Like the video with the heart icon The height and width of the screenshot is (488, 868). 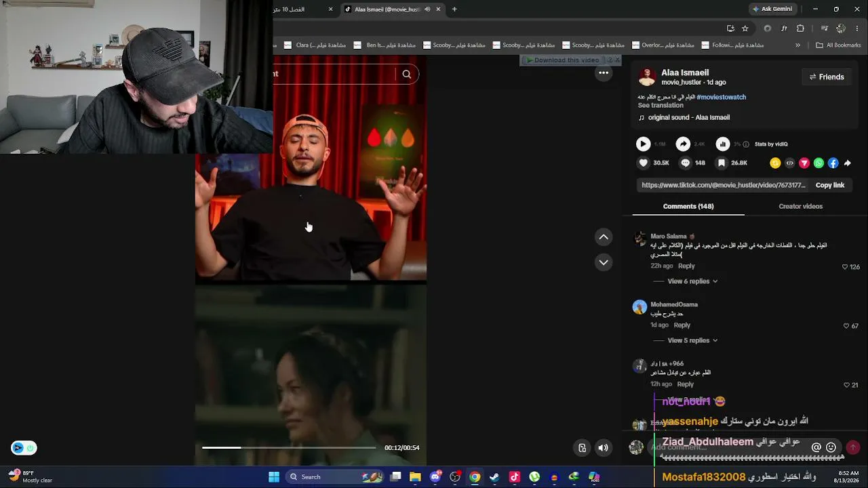644,163
